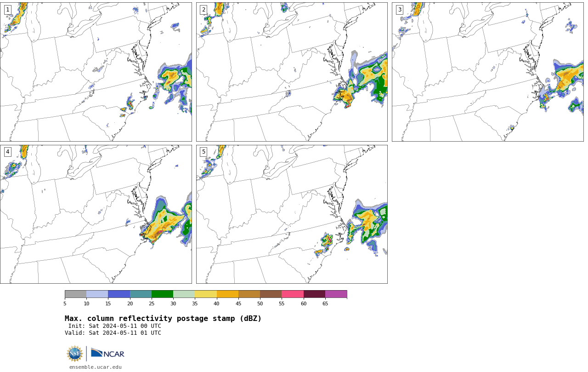Click the panel number label 2
Screen dimensions: 588x372
[204, 10]
